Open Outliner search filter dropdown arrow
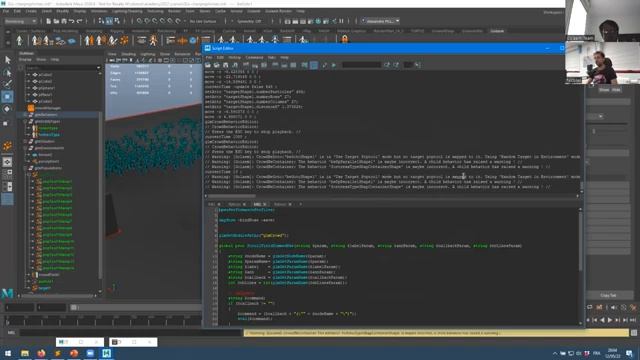The image size is (640, 360). click(98, 68)
